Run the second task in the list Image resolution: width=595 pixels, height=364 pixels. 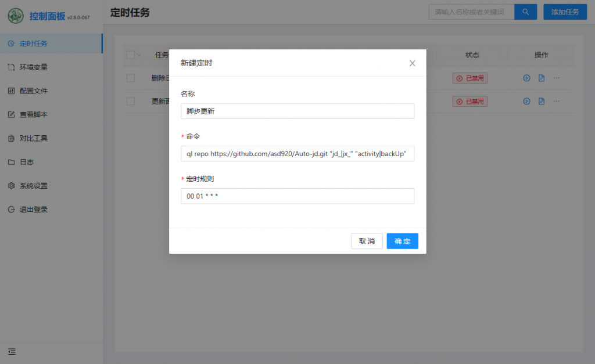[526, 101]
